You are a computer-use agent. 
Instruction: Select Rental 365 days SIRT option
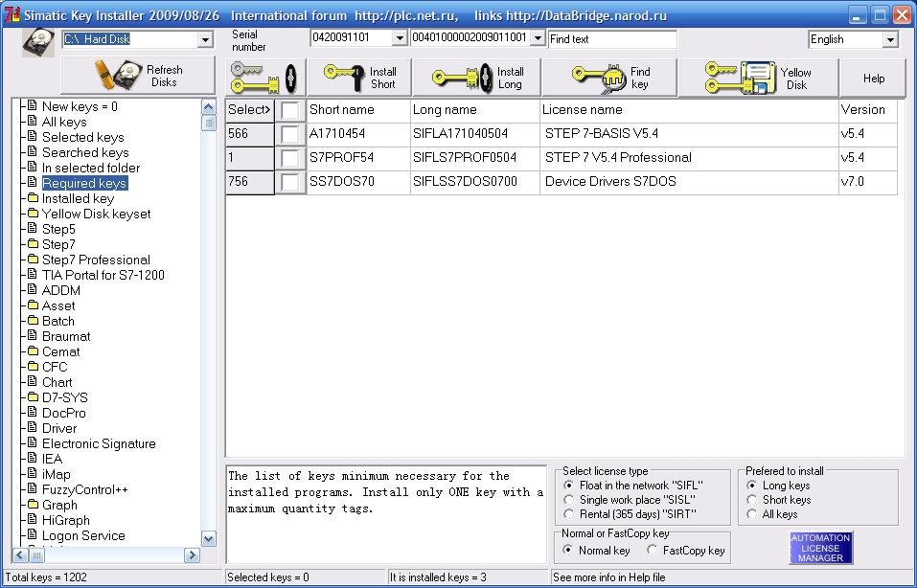click(x=568, y=514)
